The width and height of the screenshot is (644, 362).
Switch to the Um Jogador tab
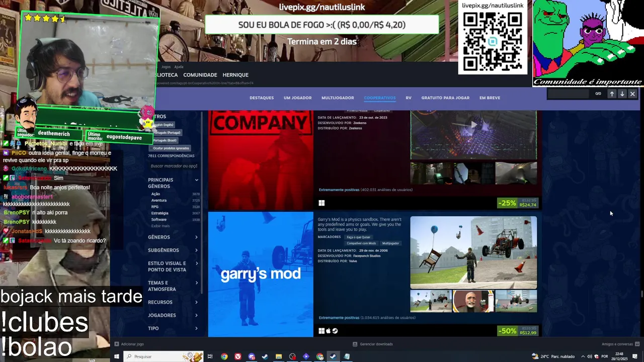coord(297,98)
